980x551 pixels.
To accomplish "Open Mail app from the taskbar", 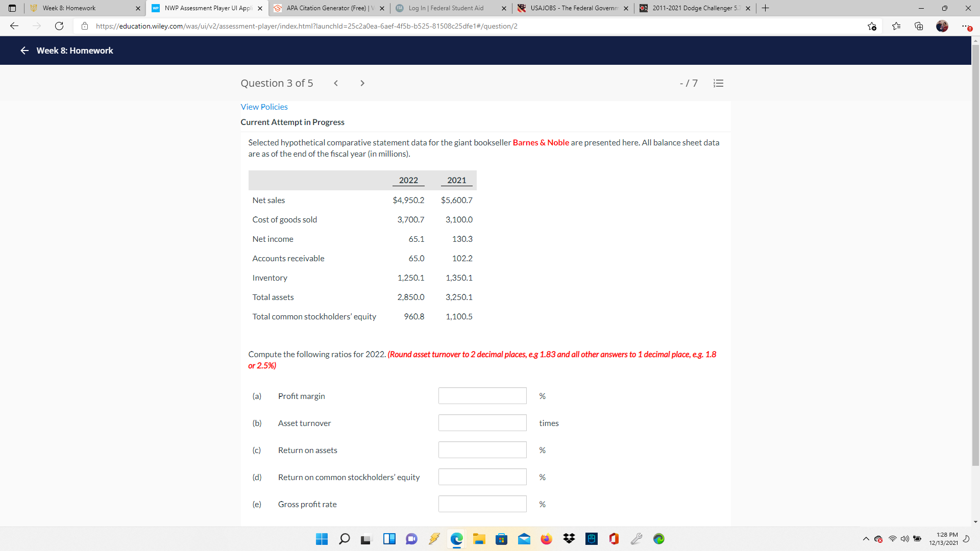I will pyautogui.click(x=524, y=539).
